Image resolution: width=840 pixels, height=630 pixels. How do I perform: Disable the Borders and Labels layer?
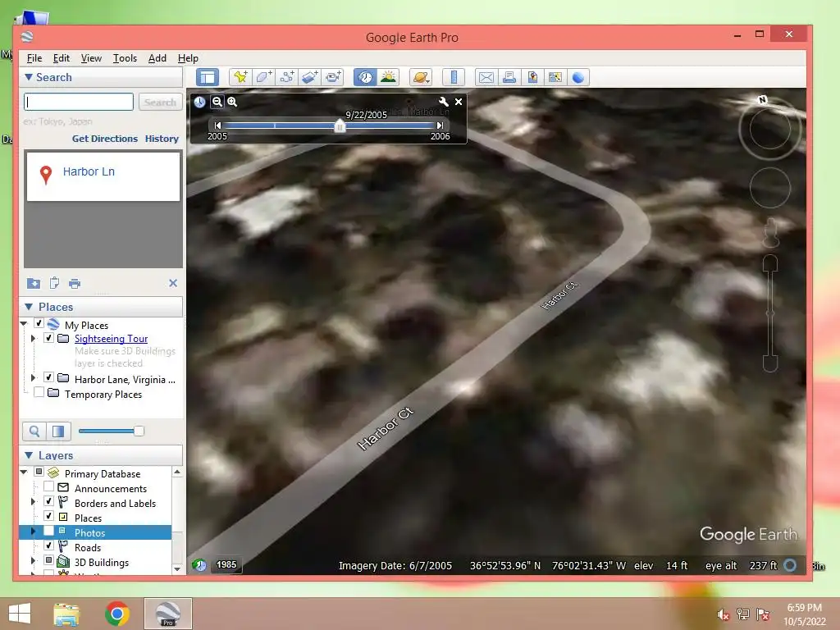click(x=48, y=501)
